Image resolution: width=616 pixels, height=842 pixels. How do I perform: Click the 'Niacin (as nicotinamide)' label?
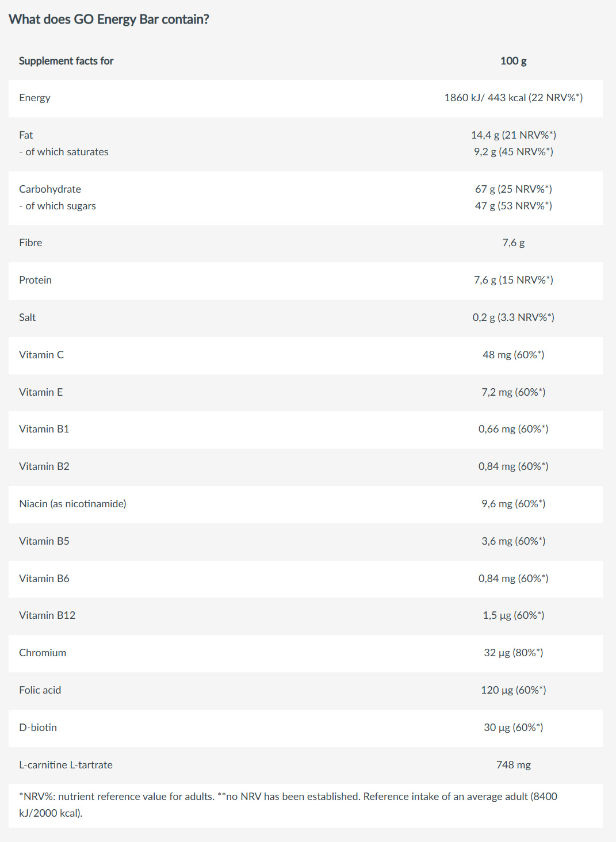[72, 504]
